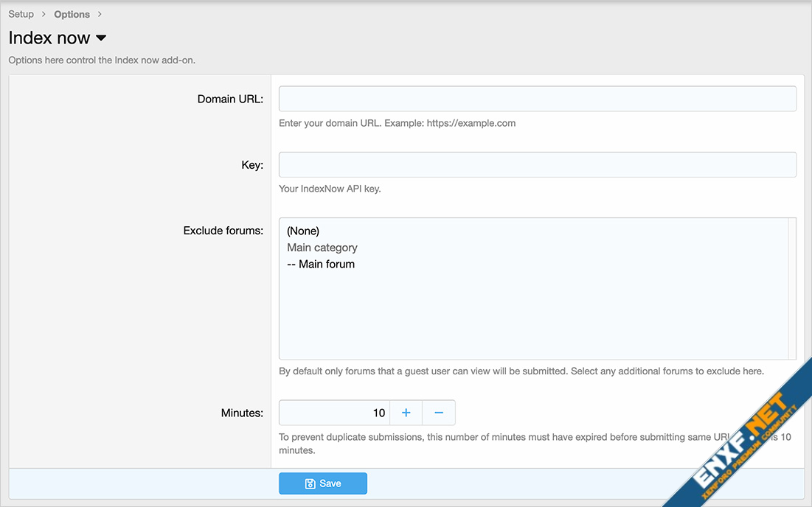812x507 pixels.
Task: Select (None) in Exclude forums list
Action: 303,231
